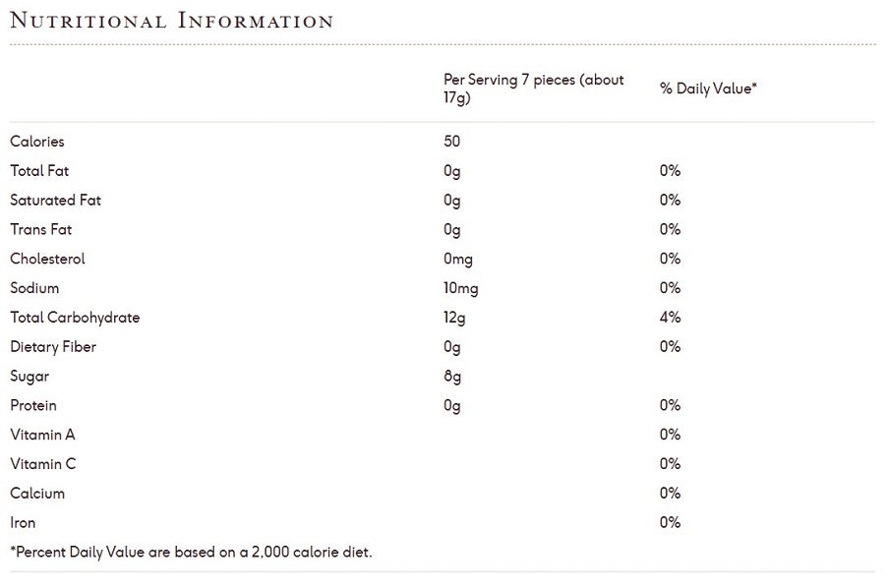Click the Saturated Fat row label
This screenshot has width=885, height=588.
55,201
